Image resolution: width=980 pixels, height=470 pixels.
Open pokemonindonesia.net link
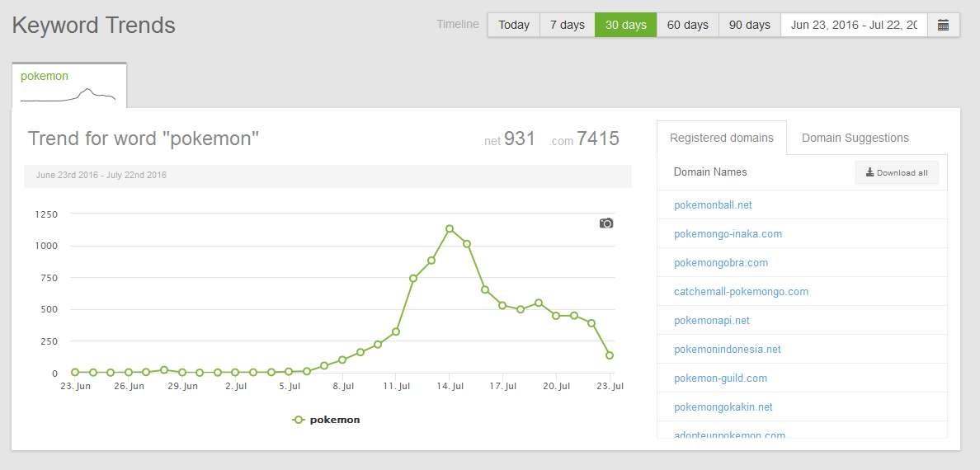(728, 349)
